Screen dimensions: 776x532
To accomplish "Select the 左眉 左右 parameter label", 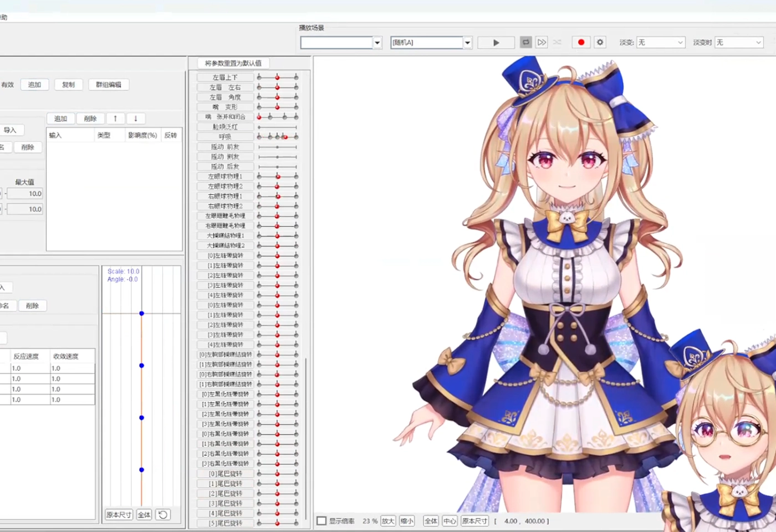I will (x=225, y=88).
